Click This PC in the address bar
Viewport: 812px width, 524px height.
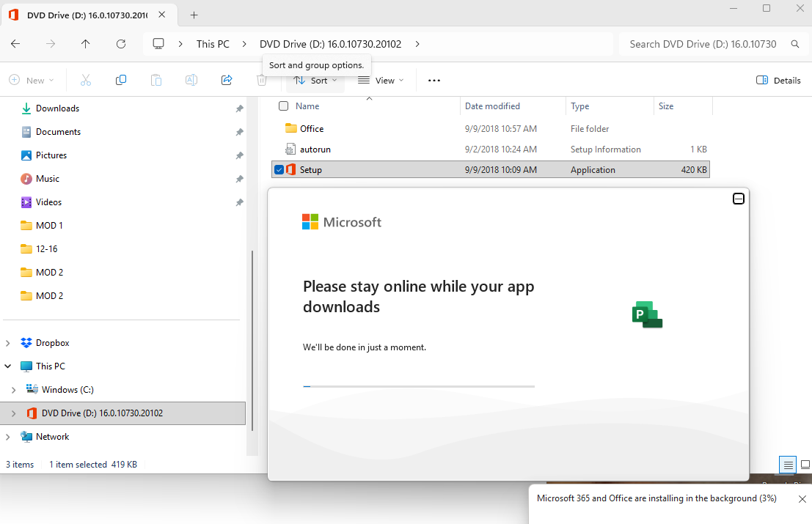click(x=213, y=44)
